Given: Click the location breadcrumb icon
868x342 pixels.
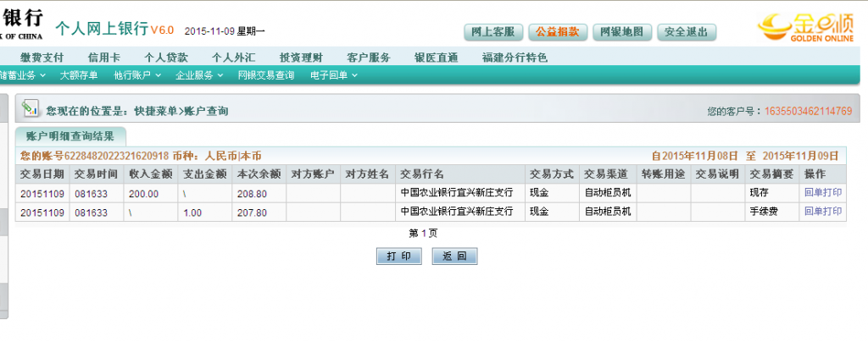Looking at the screenshot, I should (31, 109).
